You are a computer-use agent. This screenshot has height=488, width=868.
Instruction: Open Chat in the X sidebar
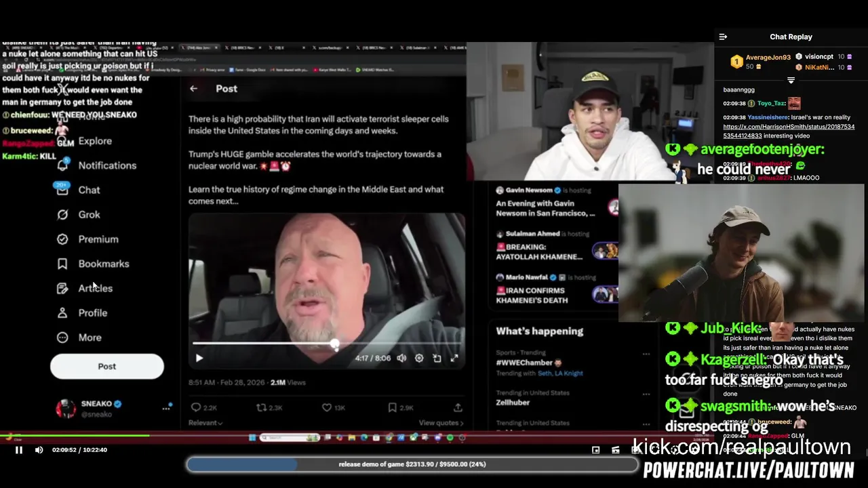point(89,190)
